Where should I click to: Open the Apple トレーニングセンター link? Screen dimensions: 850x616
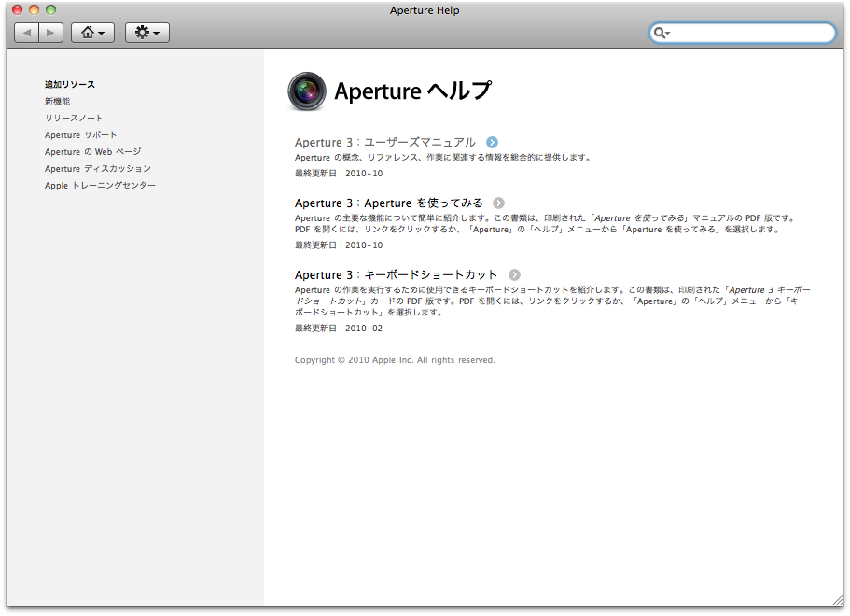click(x=100, y=186)
